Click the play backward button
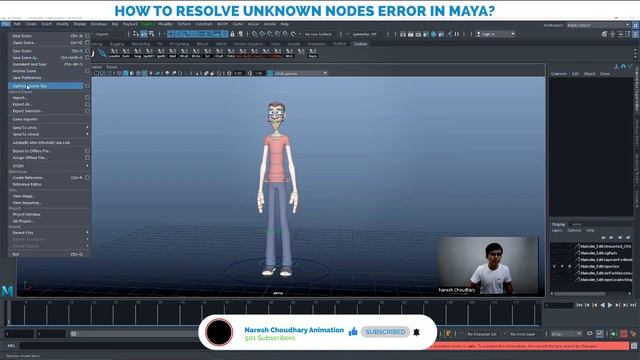 coord(602,305)
